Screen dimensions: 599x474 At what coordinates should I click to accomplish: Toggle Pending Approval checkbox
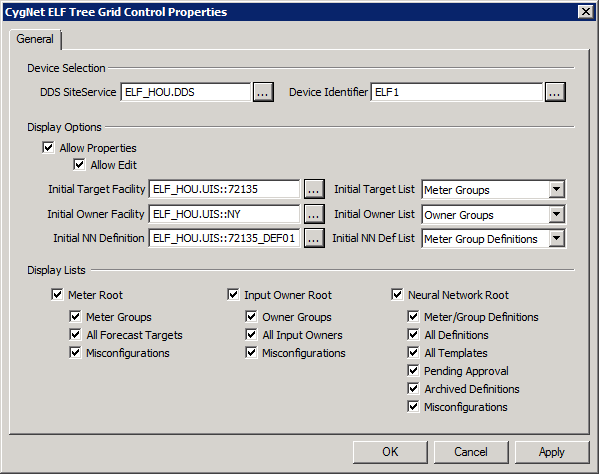point(413,370)
